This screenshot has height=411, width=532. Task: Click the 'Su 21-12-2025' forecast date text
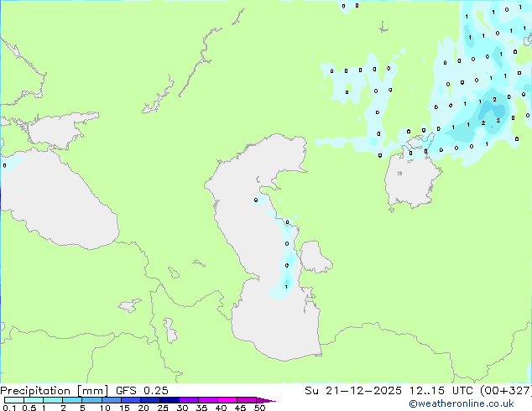353,391
